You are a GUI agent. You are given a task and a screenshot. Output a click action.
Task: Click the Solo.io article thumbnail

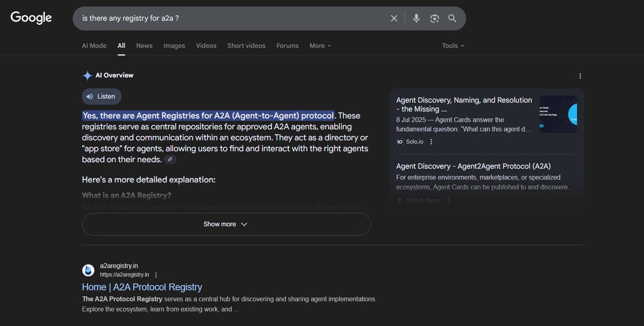(x=558, y=114)
